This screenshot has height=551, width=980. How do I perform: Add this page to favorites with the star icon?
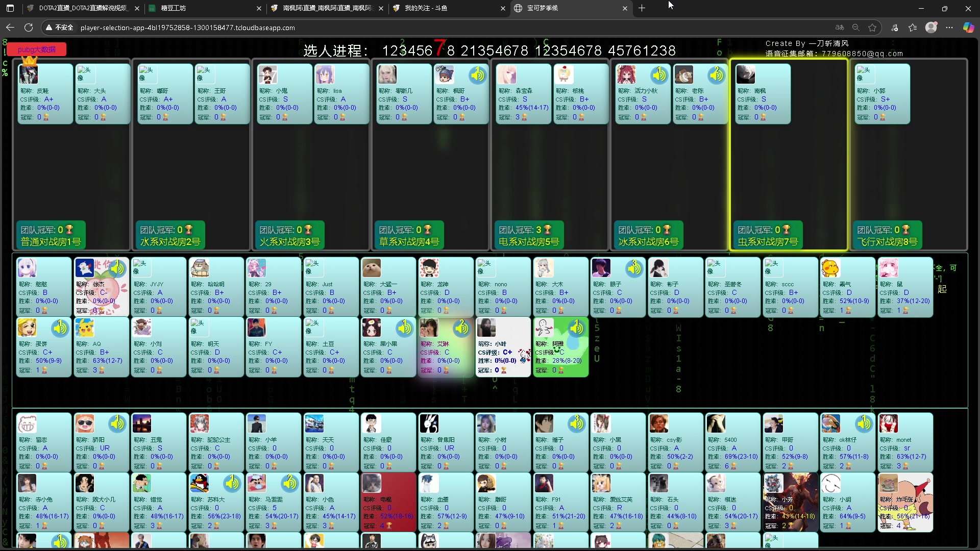point(872,28)
